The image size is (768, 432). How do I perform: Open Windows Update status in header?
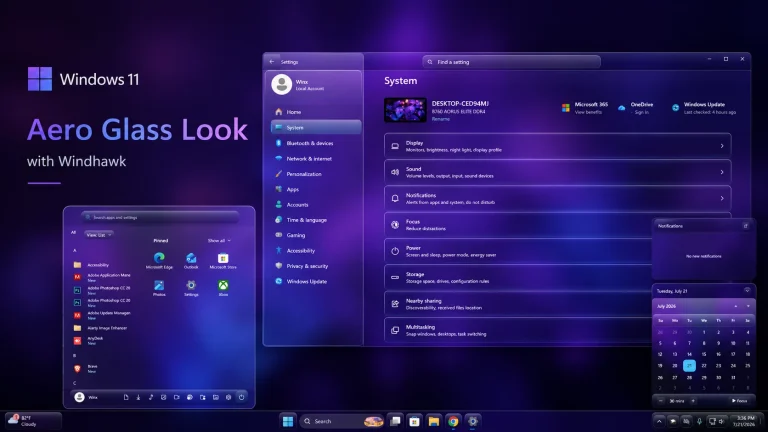[704, 108]
